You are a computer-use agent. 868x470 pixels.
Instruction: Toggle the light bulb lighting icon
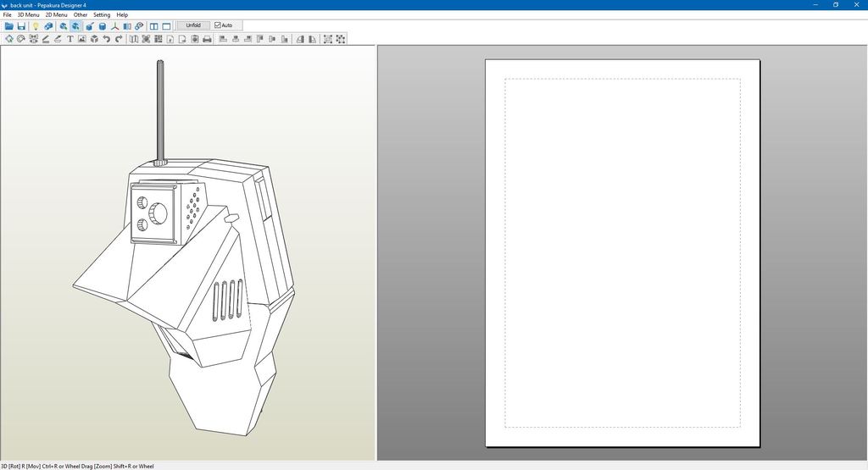coord(36,26)
